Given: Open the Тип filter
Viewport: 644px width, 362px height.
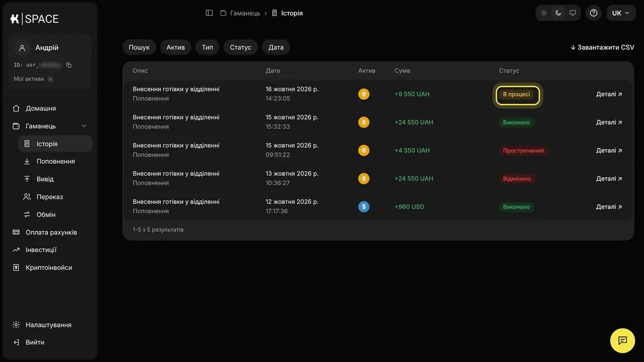Looking at the screenshot, I should point(207,47).
